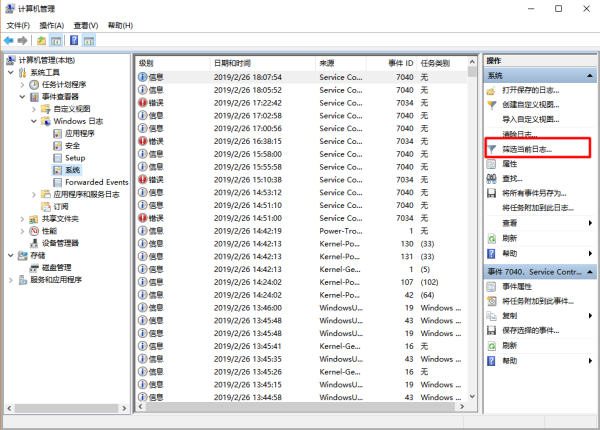Screen dimensions: 600x430
Task: Click the blue Help toolbar icon
Action: [74, 40]
